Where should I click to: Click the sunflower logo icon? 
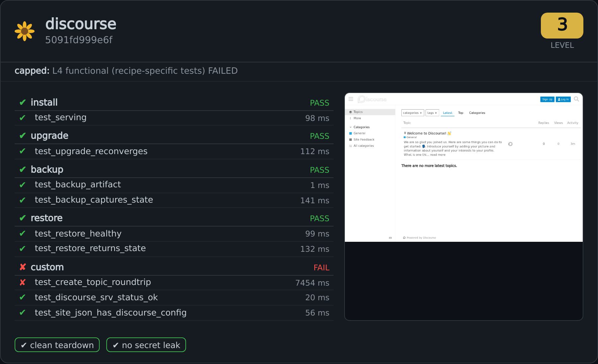point(25,31)
